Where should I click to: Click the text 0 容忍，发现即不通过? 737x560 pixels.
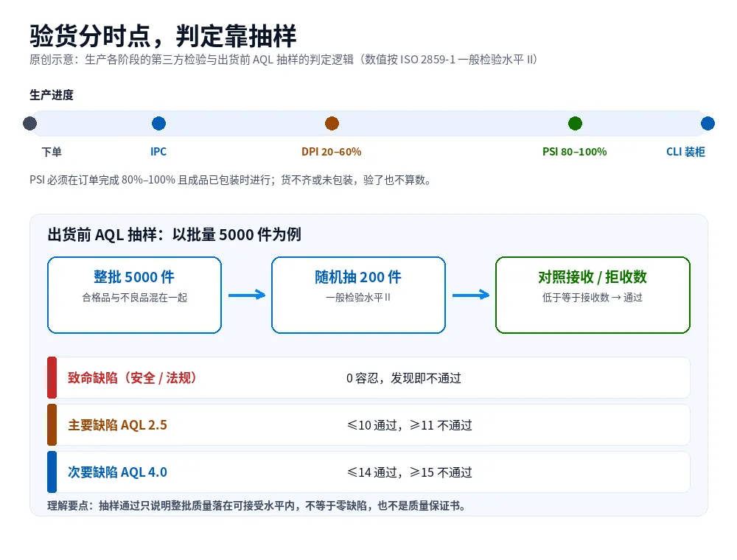point(404,378)
